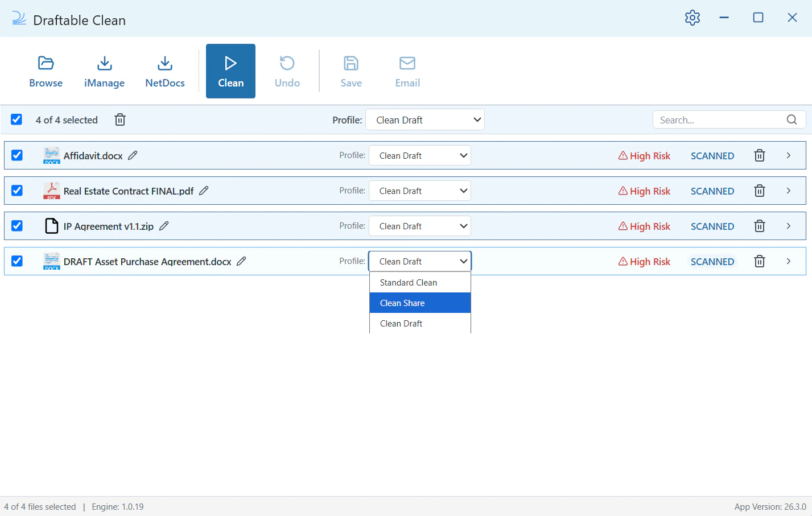The height and width of the screenshot is (516, 812).
Task: Delete Real Estate Contract FINAL.pdf row
Action: pos(759,191)
